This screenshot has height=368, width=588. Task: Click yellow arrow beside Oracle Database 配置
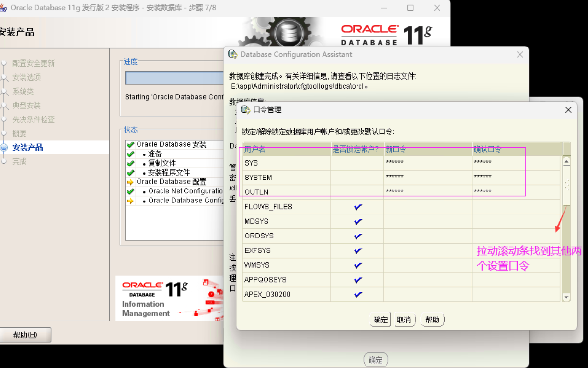tap(130, 182)
